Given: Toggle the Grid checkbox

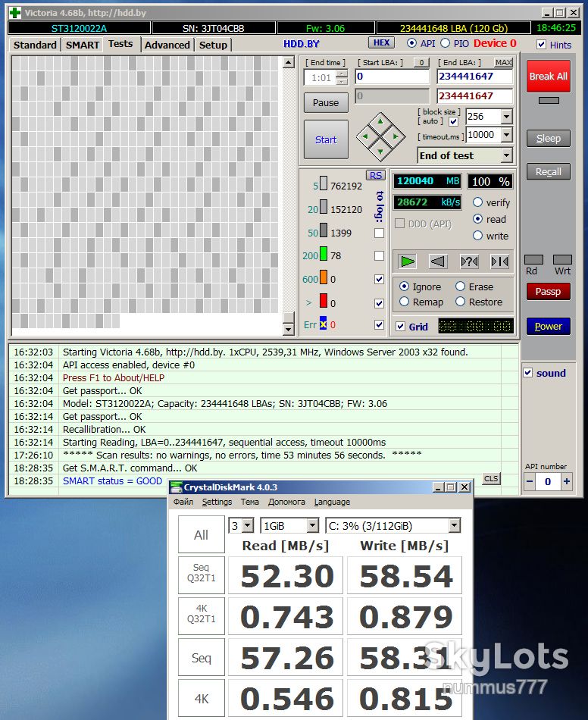Looking at the screenshot, I should 400,327.
